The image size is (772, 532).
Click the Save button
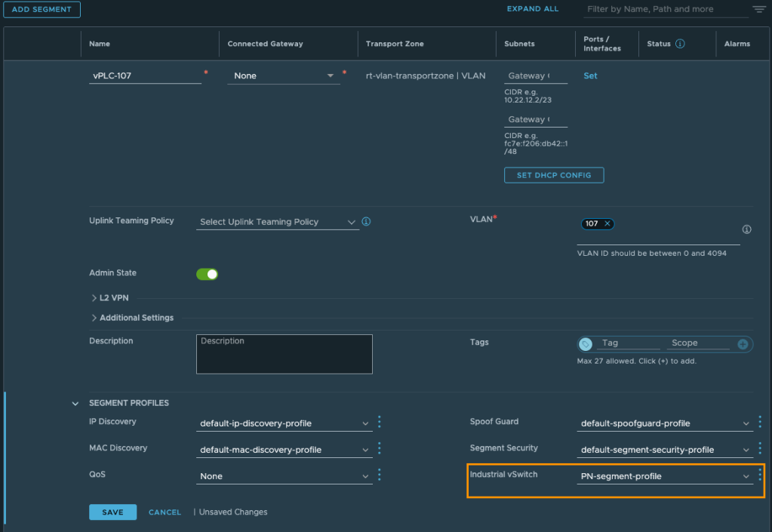pyautogui.click(x=112, y=512)
